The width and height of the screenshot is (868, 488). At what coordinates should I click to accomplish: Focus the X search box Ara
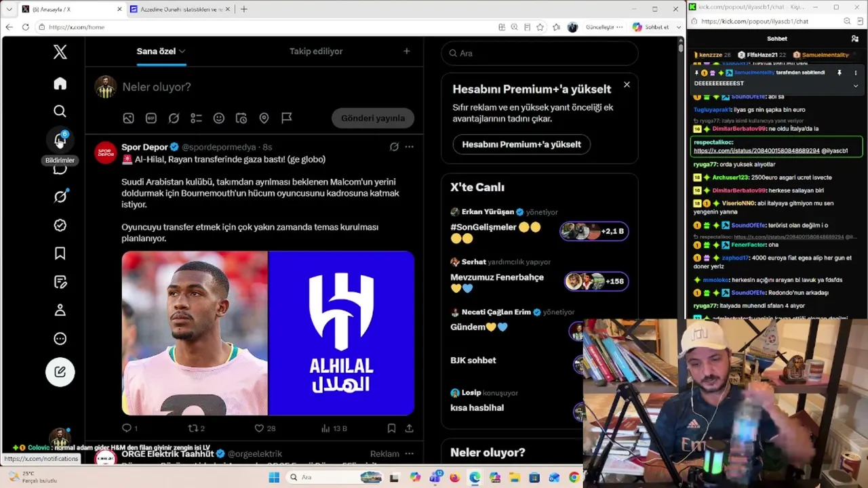540,53
